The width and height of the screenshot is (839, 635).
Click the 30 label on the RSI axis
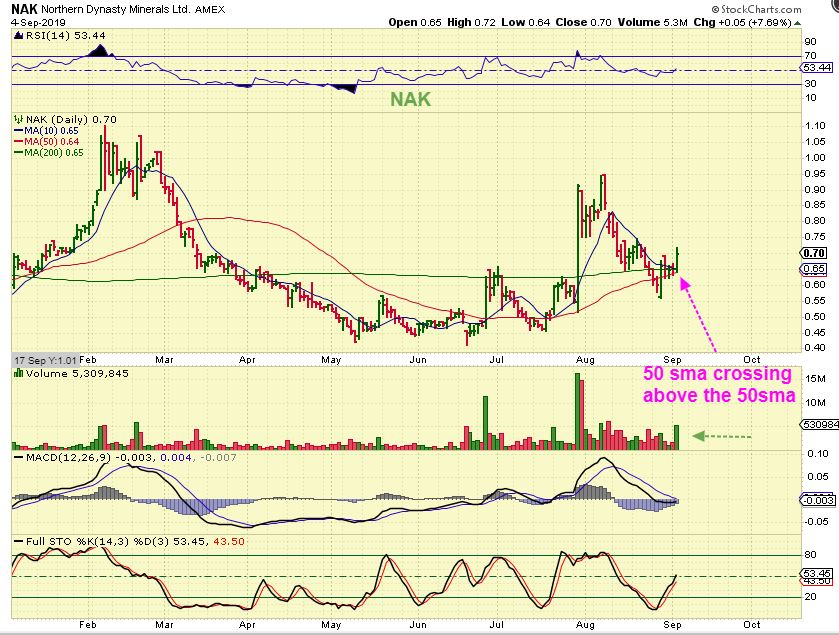point(810,83)
